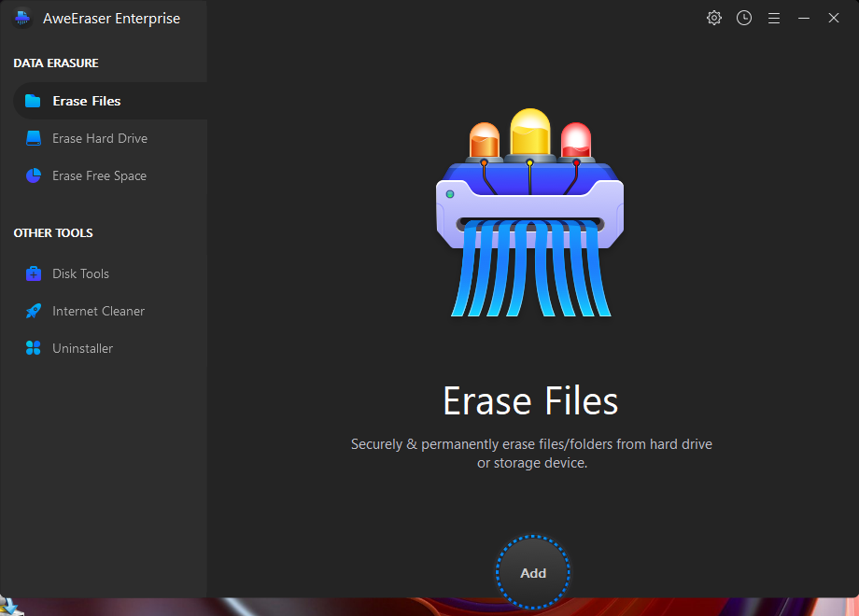Image resolution: width=859 pixels, height=616 pixels.
Task: Click the Uninstaller four-dot icon
Action: click(34, 348)
